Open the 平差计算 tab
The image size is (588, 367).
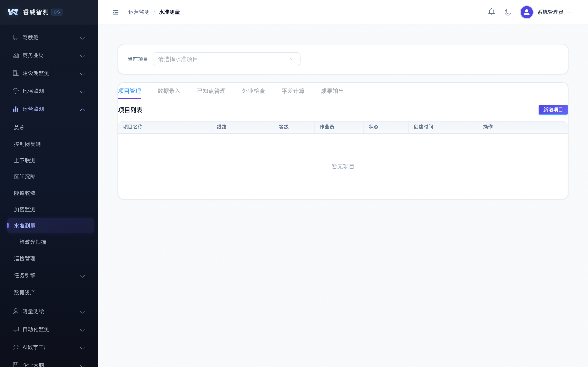click(293, 91)
